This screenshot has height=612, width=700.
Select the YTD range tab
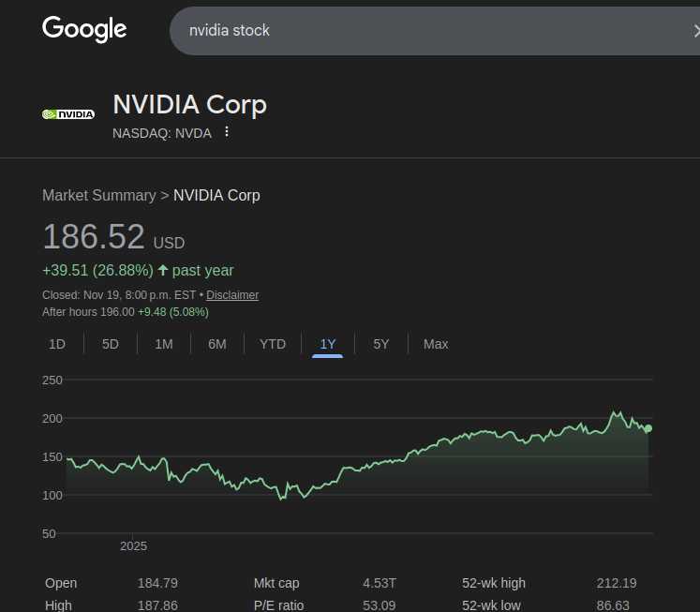pos(273,344)
